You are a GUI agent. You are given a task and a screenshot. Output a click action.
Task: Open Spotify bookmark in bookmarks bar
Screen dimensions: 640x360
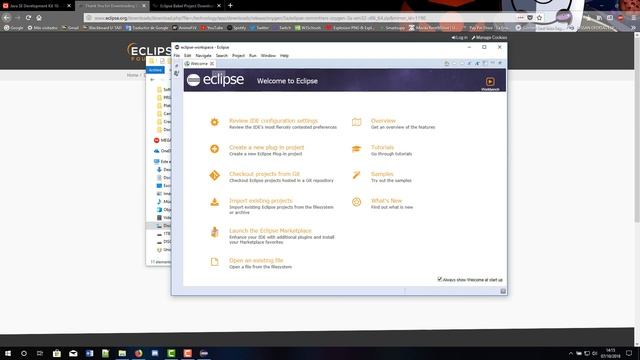(236, 28)
